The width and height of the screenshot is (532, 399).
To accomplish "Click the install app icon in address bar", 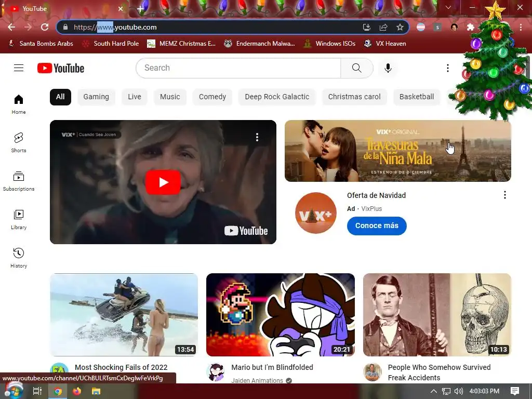I will 367,27.
